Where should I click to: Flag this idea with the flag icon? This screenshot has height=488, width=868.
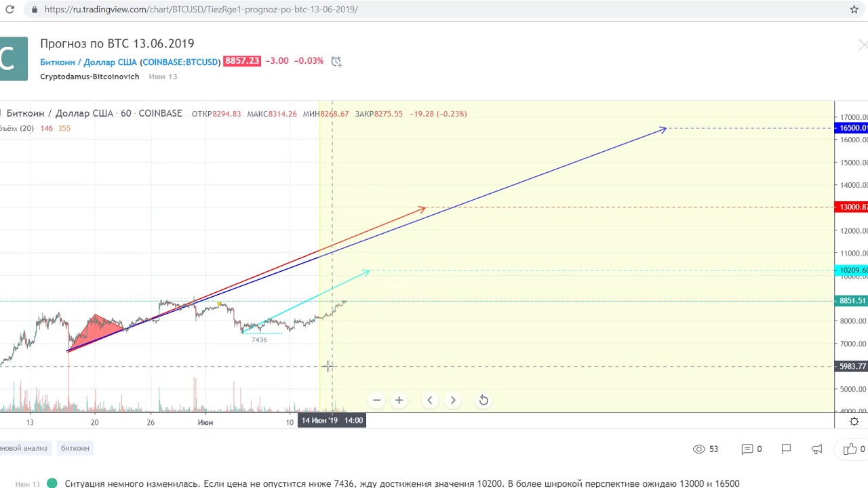(x=786, y=449)
